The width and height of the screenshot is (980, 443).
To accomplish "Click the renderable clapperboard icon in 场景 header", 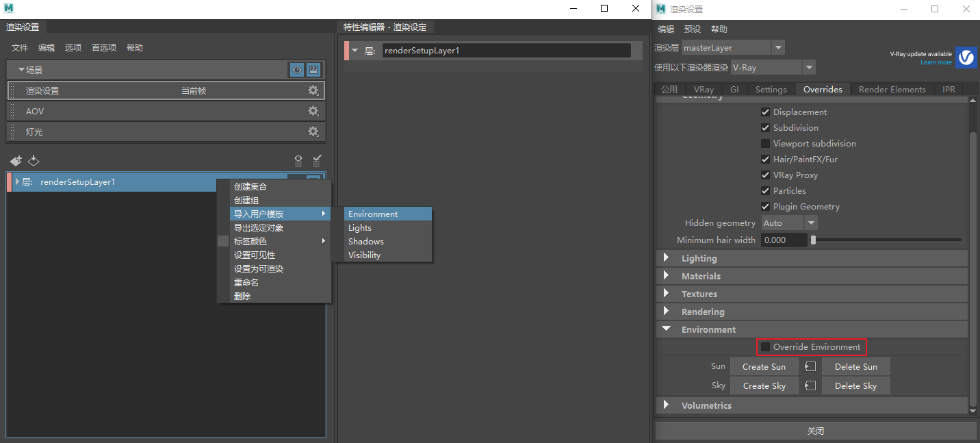I will (313, 69).
